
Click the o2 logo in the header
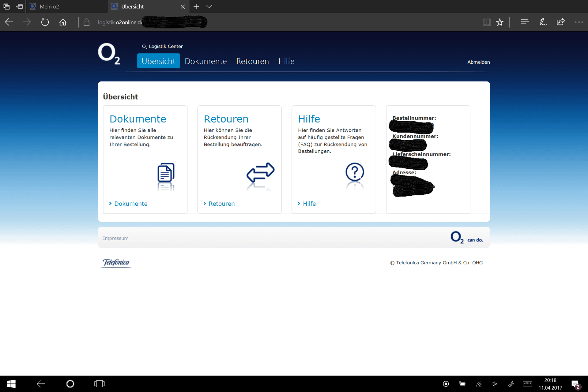pos(109,54)
